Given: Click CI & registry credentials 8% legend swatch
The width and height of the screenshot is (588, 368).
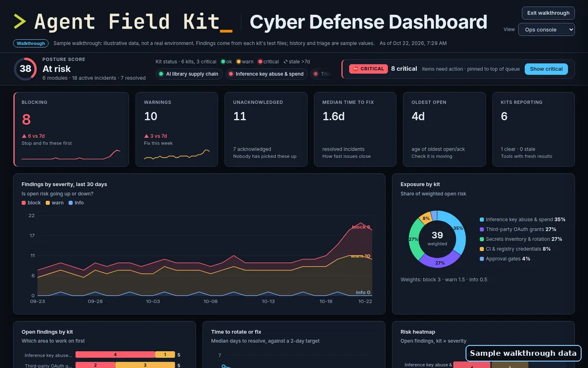Looking at the screenshot, I should [x=482, y=249].
